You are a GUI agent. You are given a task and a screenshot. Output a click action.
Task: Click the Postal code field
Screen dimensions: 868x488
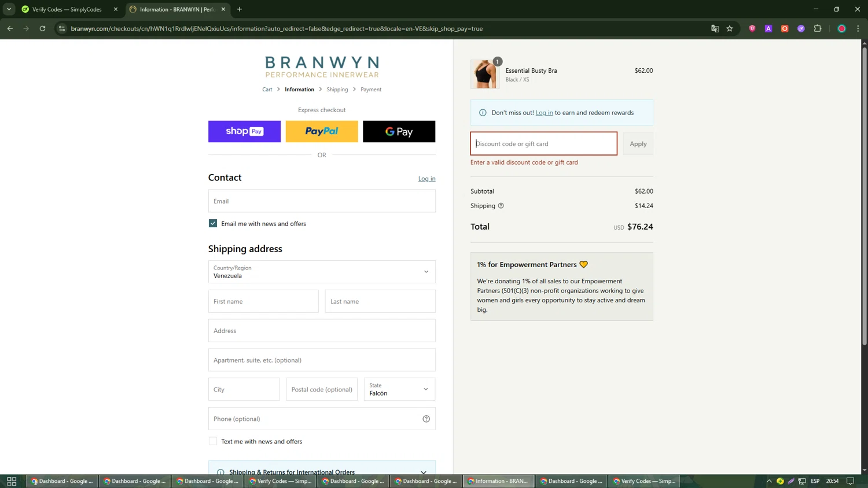322,389
